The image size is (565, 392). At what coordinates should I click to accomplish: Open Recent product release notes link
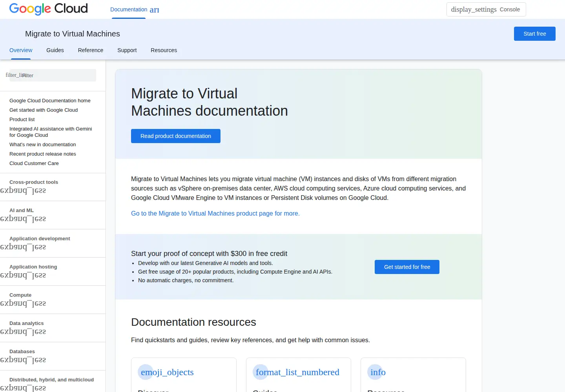click(43, 154)
